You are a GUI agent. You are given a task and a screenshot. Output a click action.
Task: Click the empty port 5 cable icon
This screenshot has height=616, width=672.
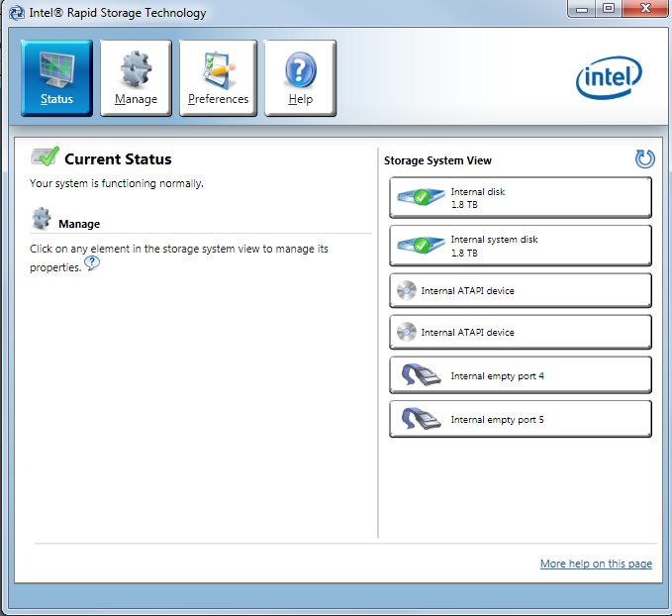pyautogui.click(x=421, y=418)
